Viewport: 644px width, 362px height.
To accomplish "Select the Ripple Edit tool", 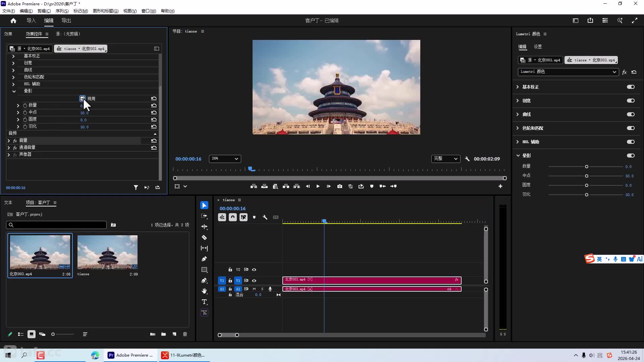I will [x=204, y=227].
